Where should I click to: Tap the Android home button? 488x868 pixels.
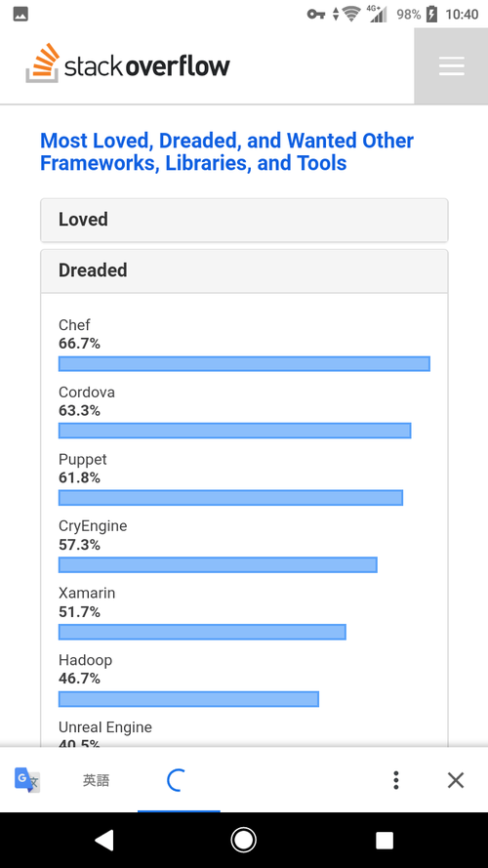tap(243, 840)
